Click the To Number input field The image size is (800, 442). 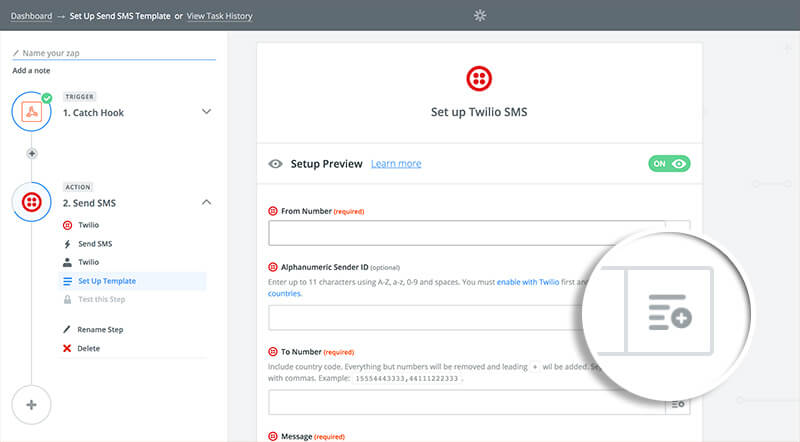click(x=467, y=403)
